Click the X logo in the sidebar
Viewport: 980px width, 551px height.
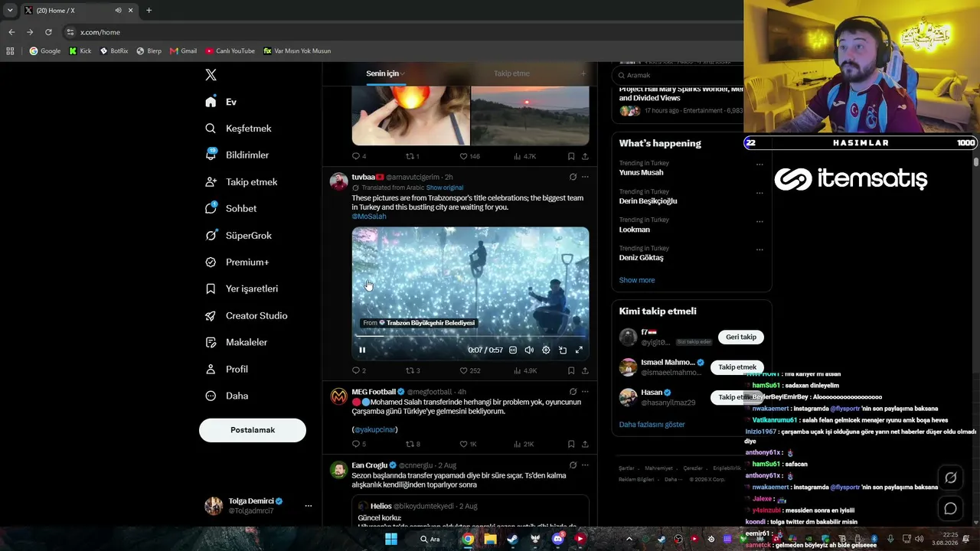[211, 75]
